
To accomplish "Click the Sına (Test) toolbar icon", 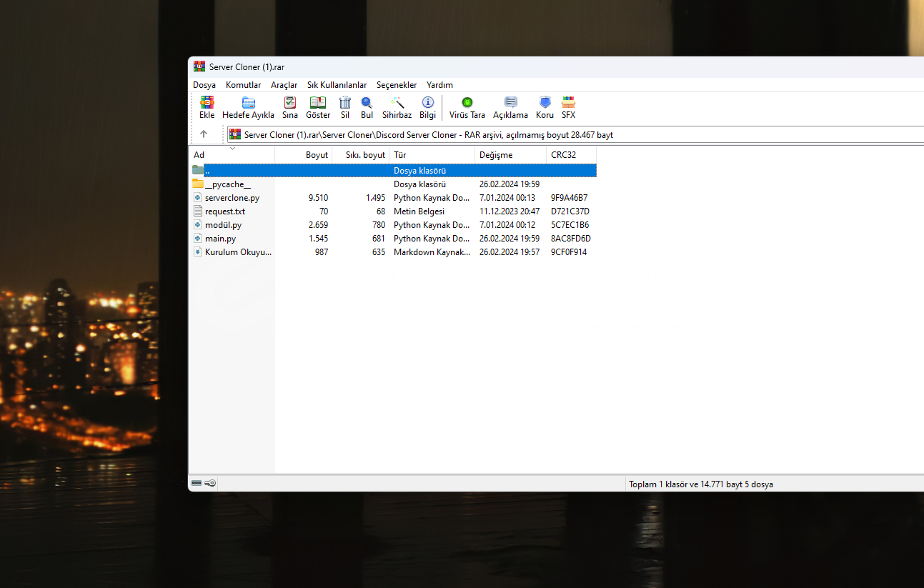I will pyautogui.click(x=290, y=102).
